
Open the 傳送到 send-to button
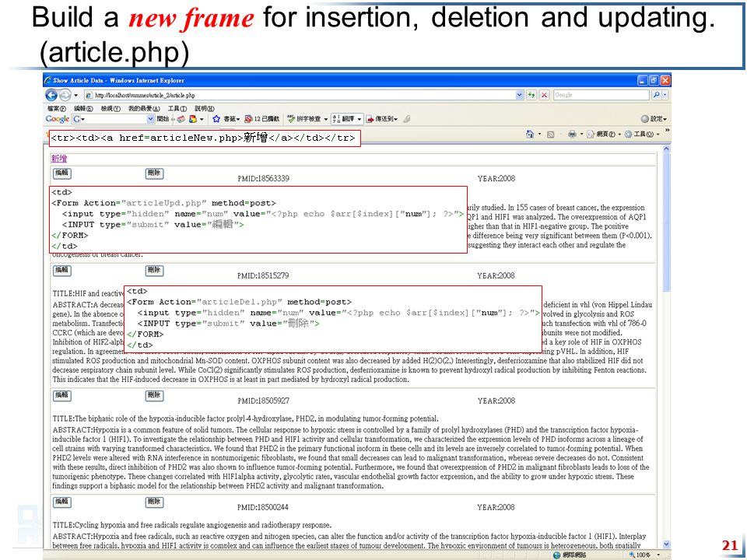click(x=381, y=119)
